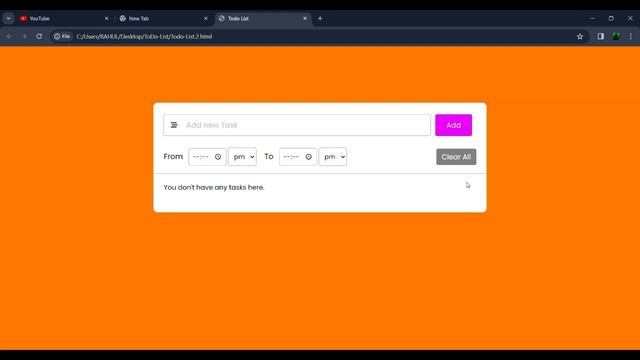Open the browser side panel
Image resolution: width=640 pixels, height=360 pixels.
click(601, 36)
